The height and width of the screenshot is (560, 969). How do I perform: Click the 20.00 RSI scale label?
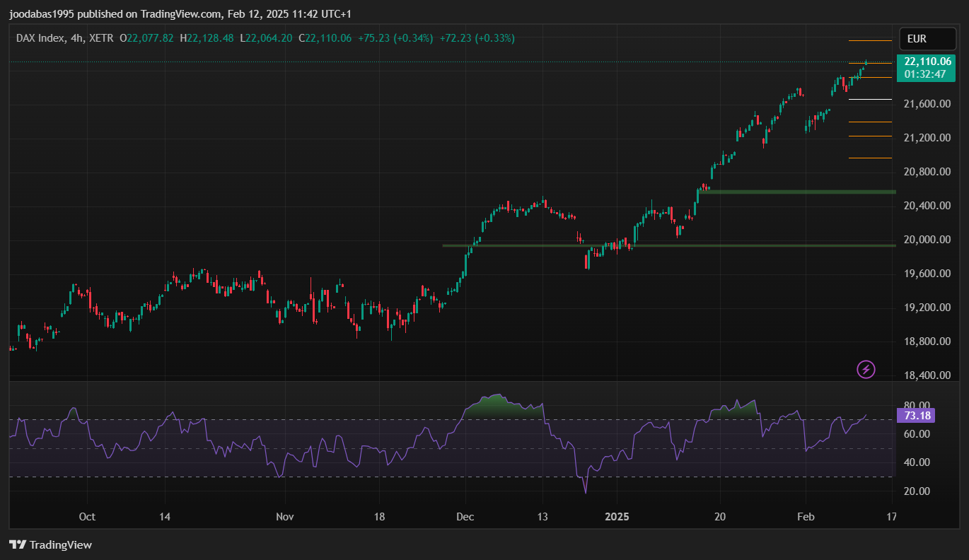(x=919, y=491)
